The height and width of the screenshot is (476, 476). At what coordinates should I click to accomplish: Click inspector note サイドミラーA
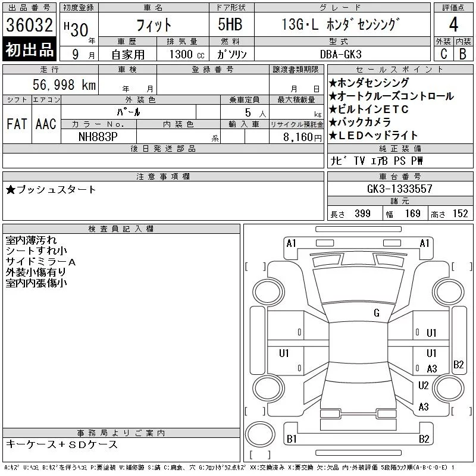pos(40,261)
